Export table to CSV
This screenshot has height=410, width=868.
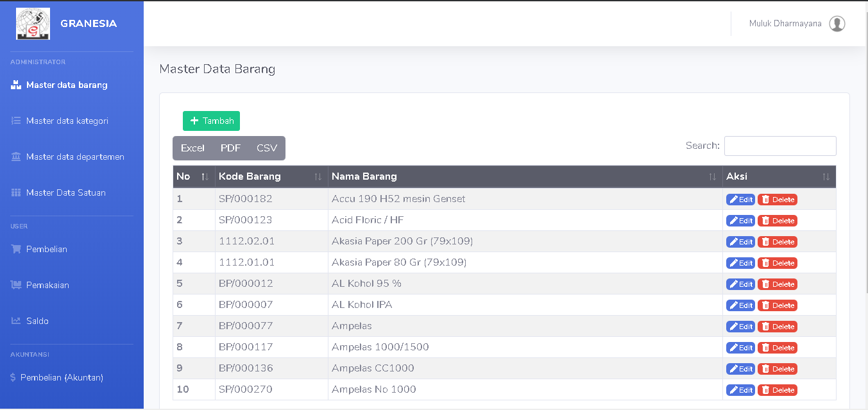(267, 148)
